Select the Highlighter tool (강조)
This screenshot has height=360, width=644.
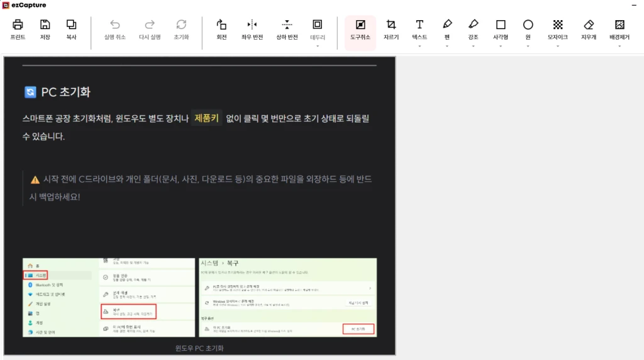473,30
